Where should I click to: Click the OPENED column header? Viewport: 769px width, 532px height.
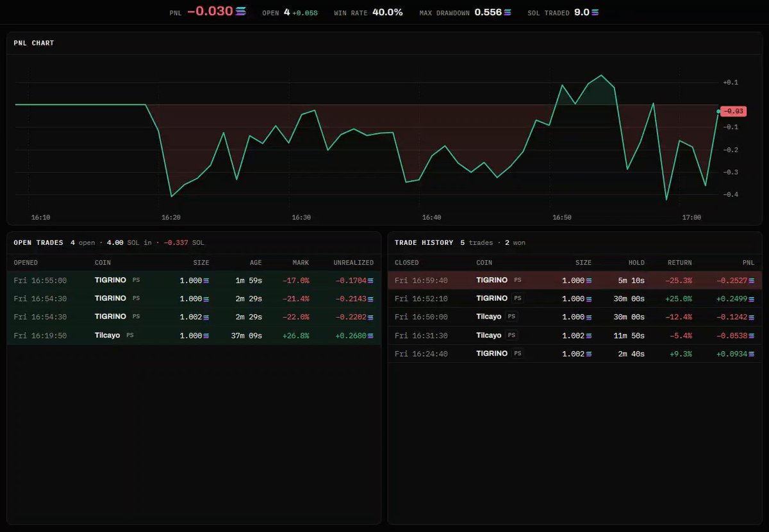(x=26, y=263)
